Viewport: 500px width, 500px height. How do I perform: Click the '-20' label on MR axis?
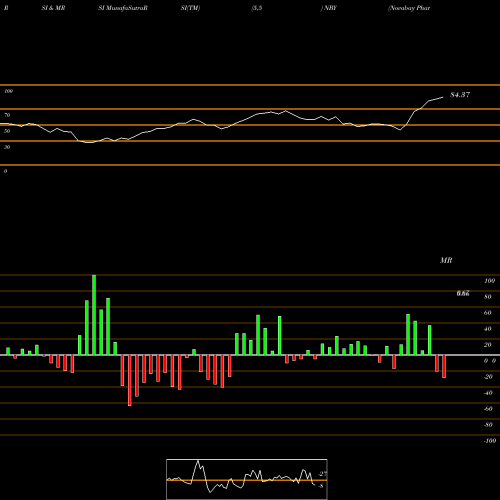tap(488, 377)
